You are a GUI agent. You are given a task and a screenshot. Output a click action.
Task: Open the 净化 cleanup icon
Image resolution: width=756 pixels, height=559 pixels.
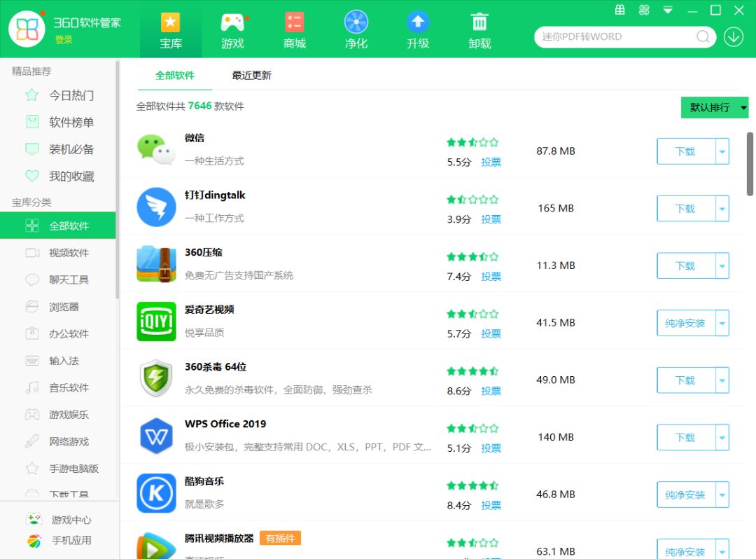[356, 30]
